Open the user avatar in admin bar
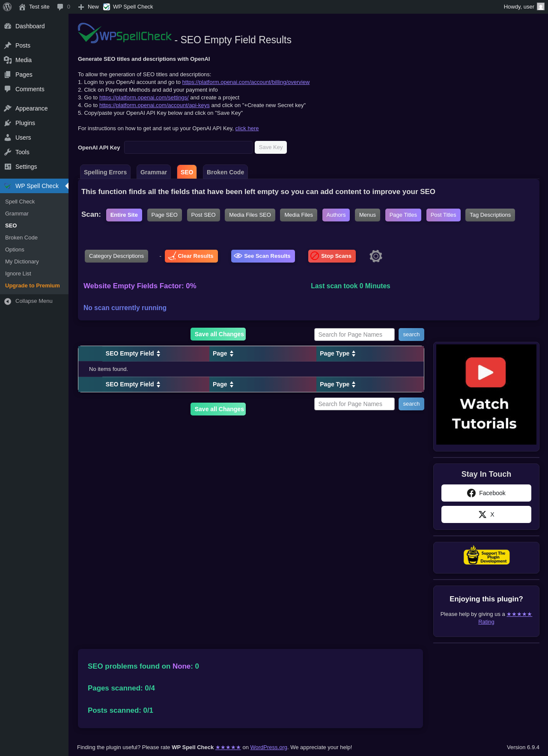This screenshot has width=548, height=756. [x=541, y=7]
